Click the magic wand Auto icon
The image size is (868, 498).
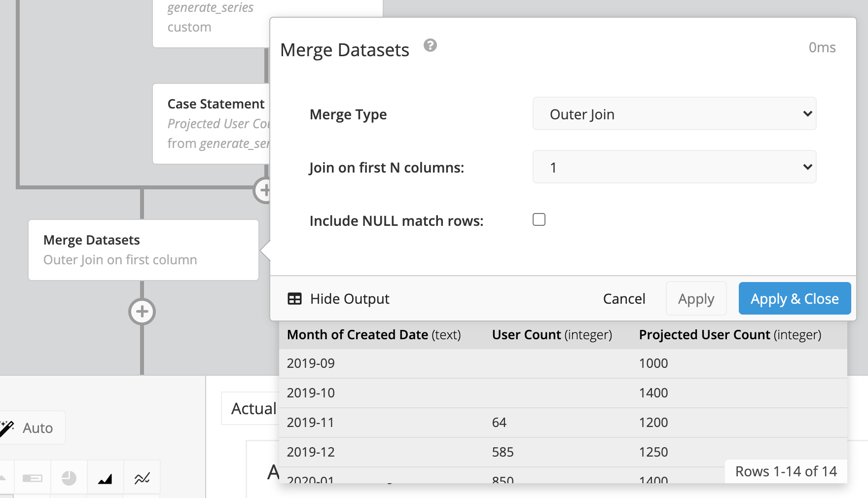pyautogui.click(x=7, y=428)
